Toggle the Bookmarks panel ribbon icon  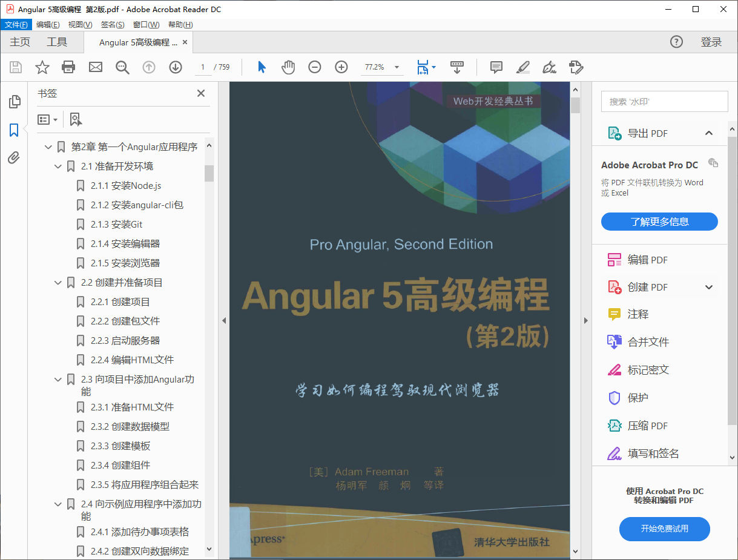click(x=14, y=130)
